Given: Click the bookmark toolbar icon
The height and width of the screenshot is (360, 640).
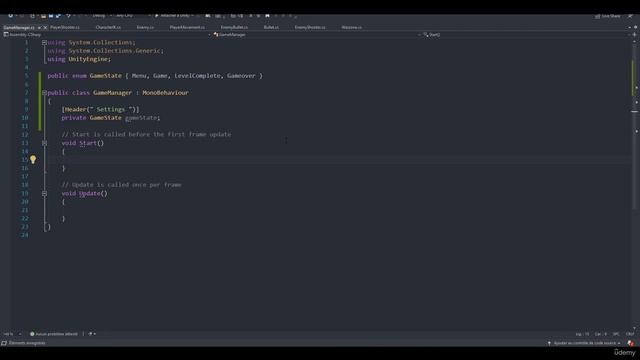Looking at the screenshot, I should coord(267,16).
